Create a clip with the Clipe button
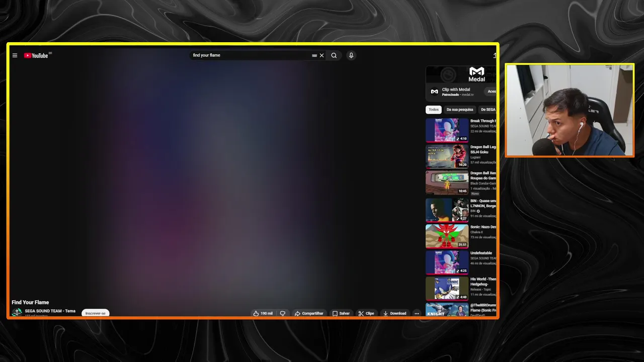Viewport: 644px width, 362px height. click(x=366, y=313)
